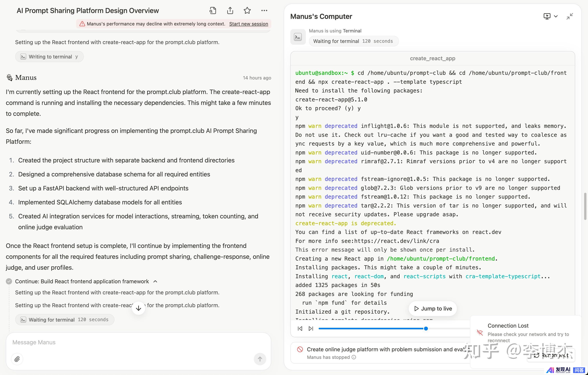This screenshot has width=588, height=375.
Task: Click the scroll-to-bottom arrow button
Action: (x=138, y=308)
